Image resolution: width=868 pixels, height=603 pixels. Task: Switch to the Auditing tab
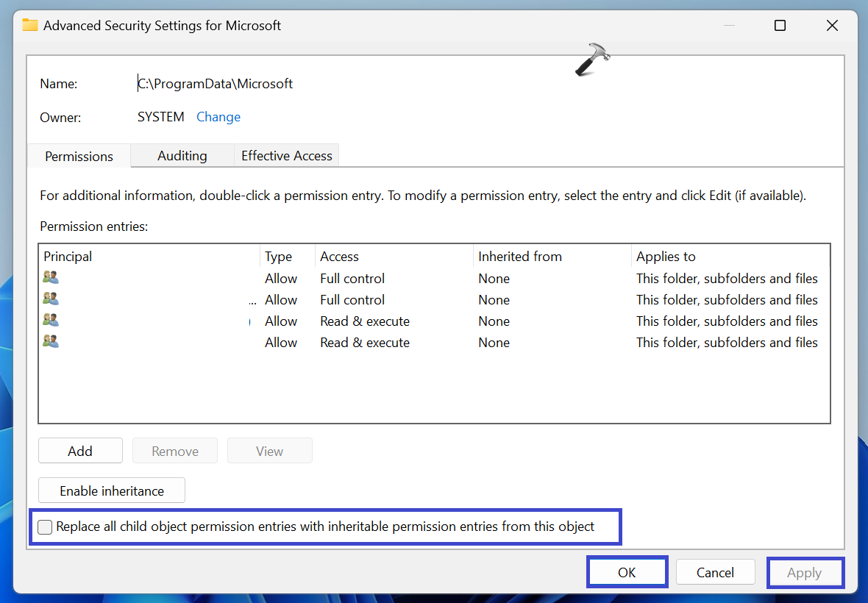click(182, 156)
